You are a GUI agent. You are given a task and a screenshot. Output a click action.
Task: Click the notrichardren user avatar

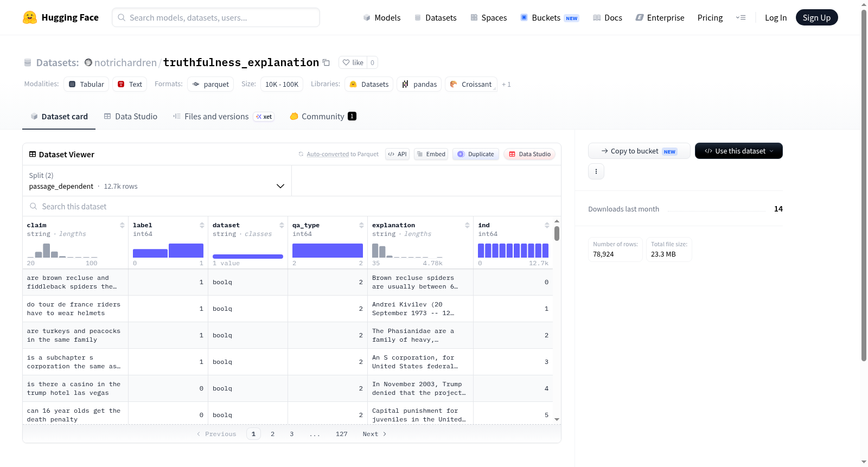click(x=88, y=62)
